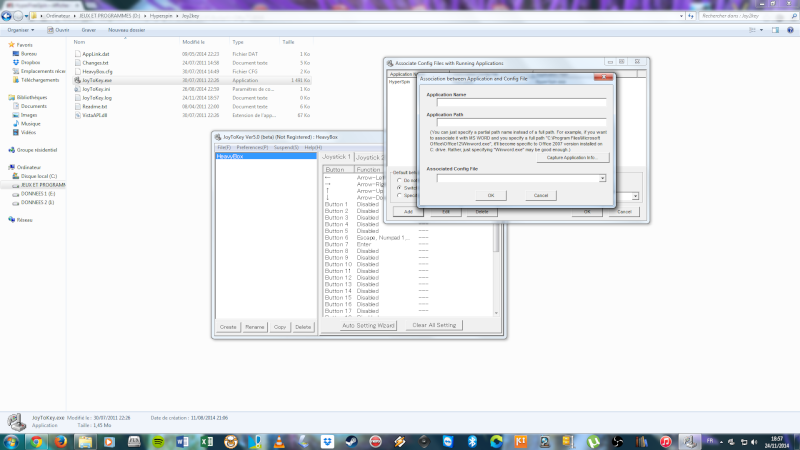Open Steam from the taskbar
800x450 pixels.
352,442
